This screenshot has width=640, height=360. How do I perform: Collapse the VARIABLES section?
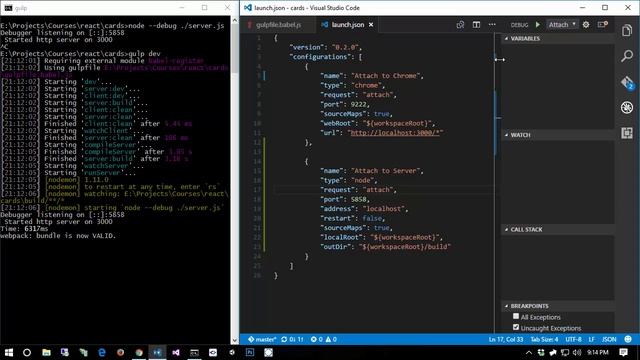pos(507,38)
